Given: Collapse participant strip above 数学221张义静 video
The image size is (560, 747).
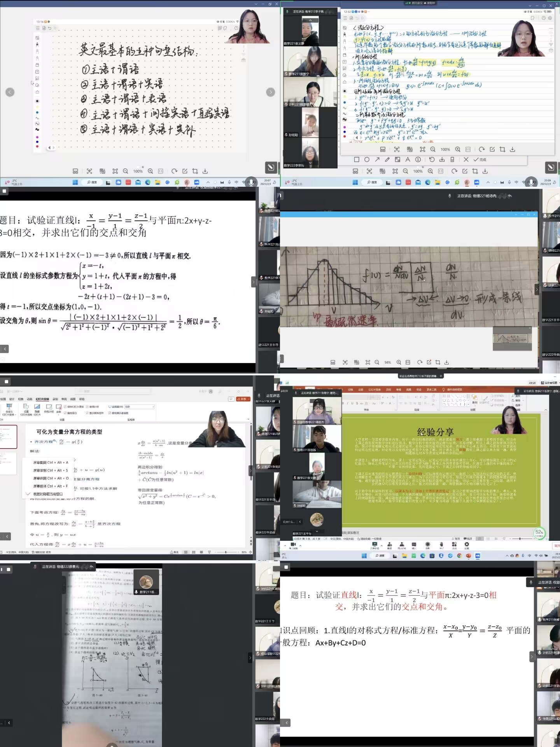Looking at the screenshot, I should [310, 20].
